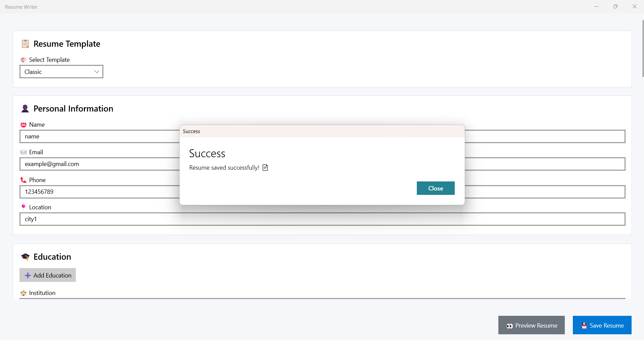Screen dimensions: 644x340
Task: Save the resume with Save Resume
Action: click(x=602, y=325)
